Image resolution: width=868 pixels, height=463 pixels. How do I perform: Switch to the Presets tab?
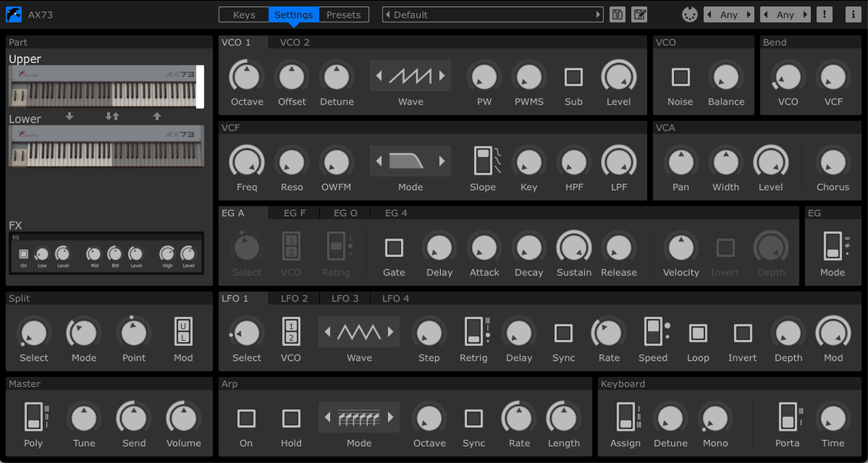(343, 14)
